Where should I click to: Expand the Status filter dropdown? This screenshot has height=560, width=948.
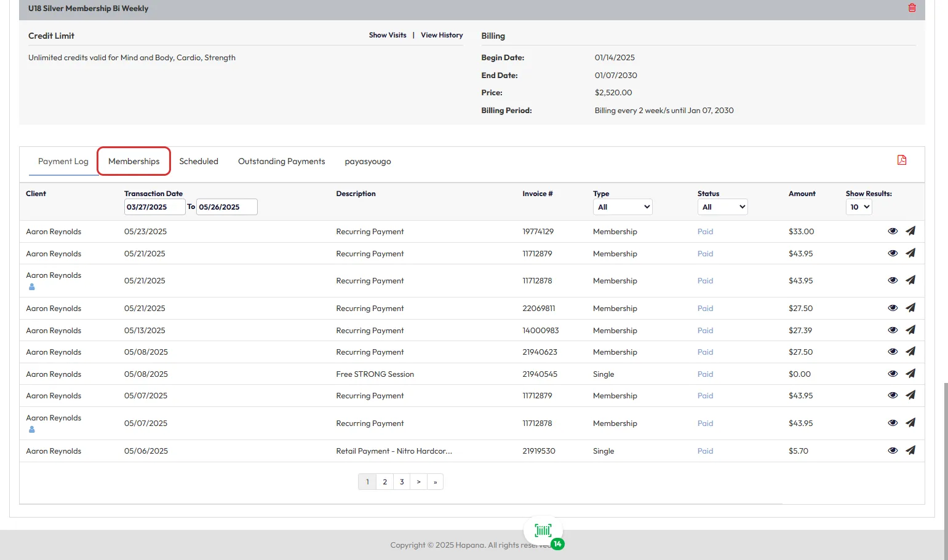(x=723, y=207)
